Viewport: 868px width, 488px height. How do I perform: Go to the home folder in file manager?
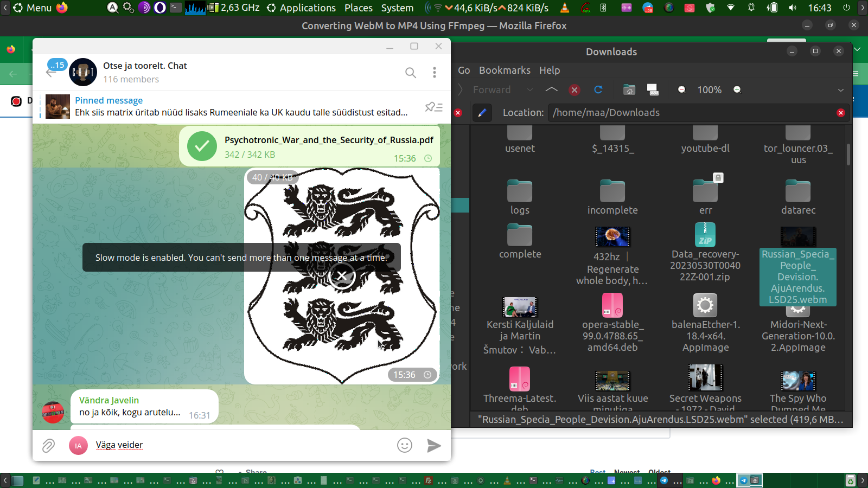tap(629, 90)
